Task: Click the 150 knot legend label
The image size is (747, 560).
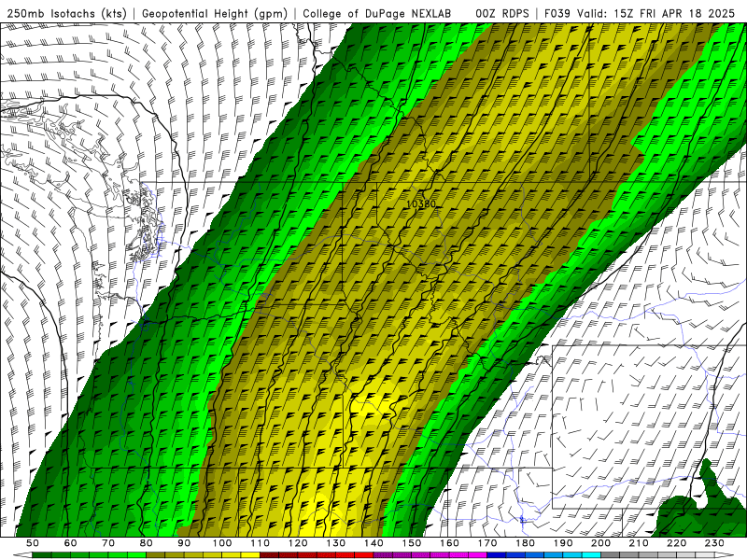Action: (412, 543)
